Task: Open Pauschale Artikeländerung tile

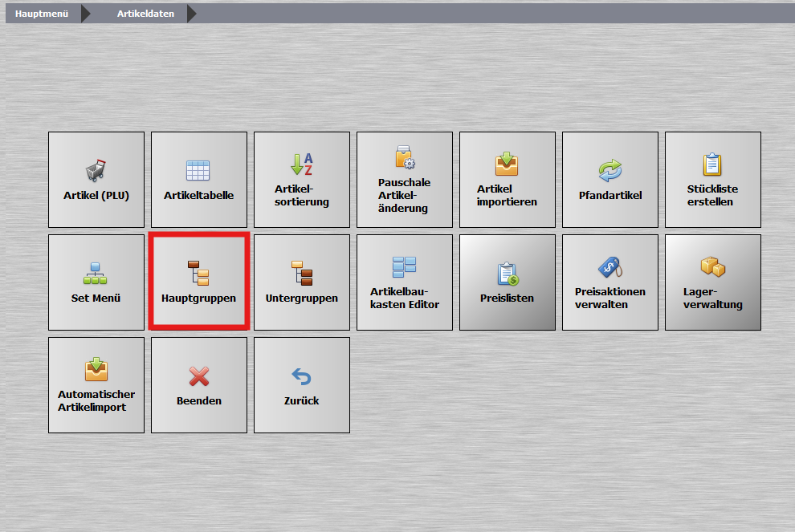Action: (x=405, y=180)
